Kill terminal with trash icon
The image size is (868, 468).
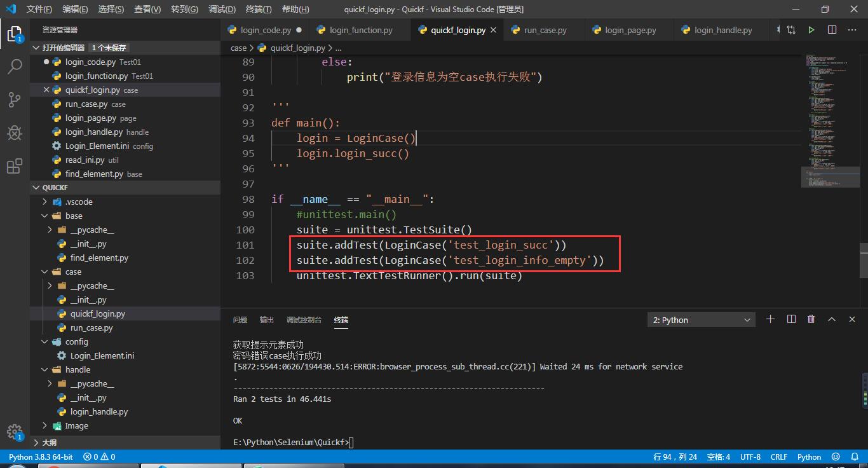point(811,319)
